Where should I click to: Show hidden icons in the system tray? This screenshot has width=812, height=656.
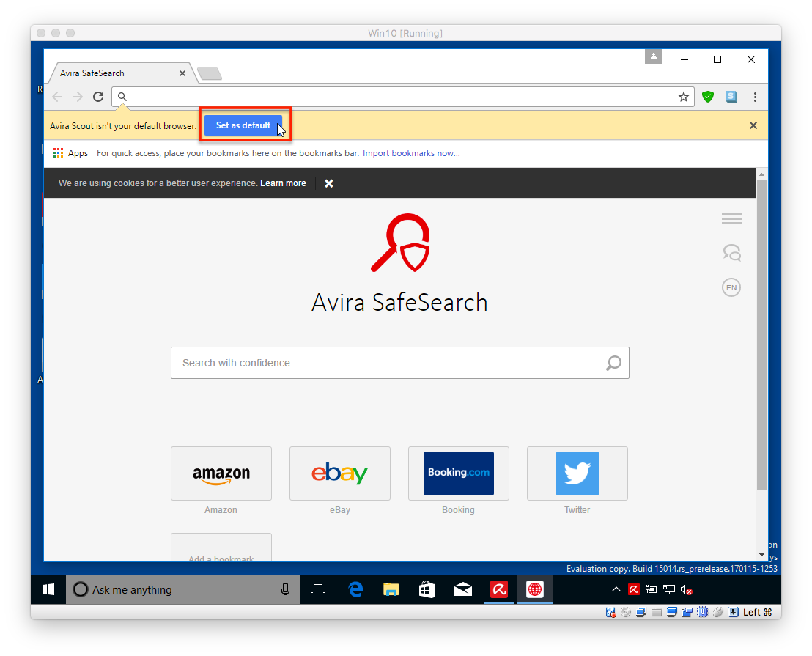pyautogui.click(x=616, y=589)
